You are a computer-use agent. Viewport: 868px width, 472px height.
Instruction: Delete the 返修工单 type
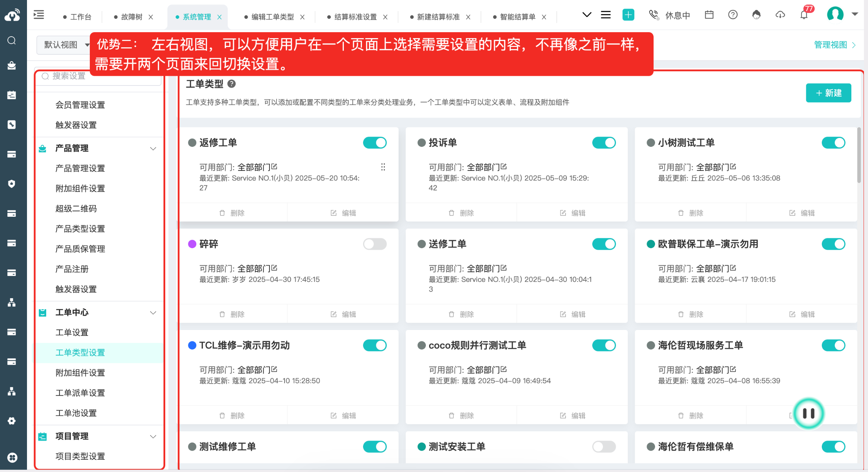pos(232,213)
